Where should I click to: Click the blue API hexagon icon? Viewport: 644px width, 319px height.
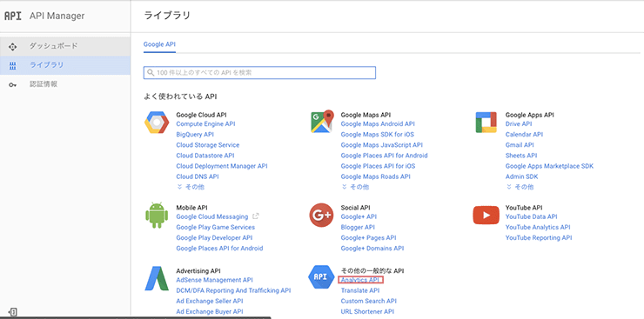321,276
